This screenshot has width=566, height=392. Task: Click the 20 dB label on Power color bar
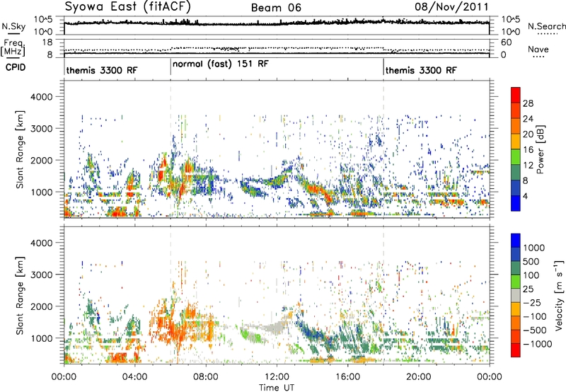coord(528,134)
